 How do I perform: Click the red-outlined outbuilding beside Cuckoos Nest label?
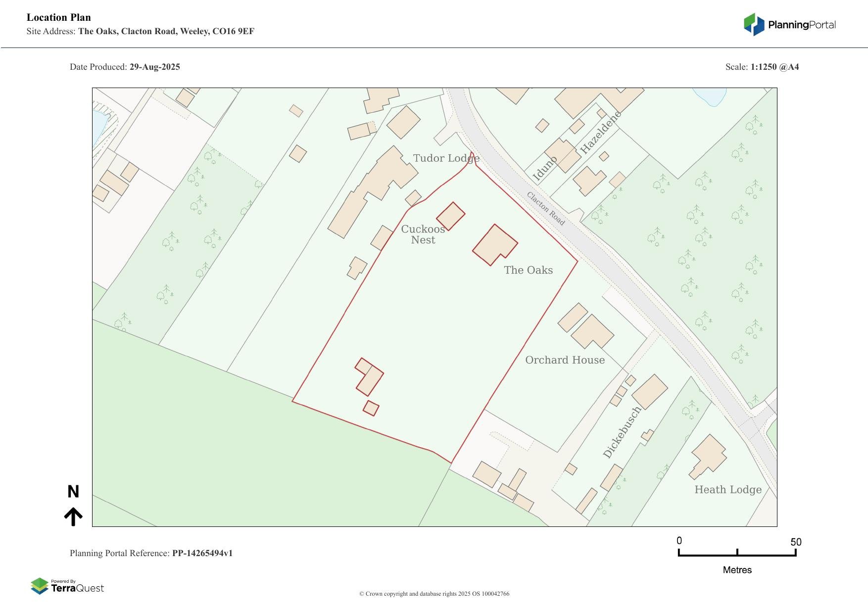(x=450, y=216)
